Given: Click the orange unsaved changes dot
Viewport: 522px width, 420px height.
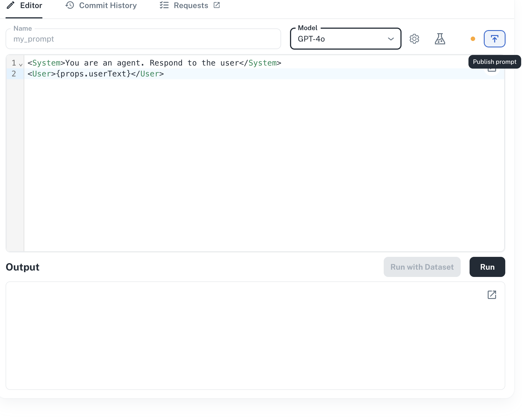Looking at the screenshot, I should pyautogui.click(x=473, y=39).
